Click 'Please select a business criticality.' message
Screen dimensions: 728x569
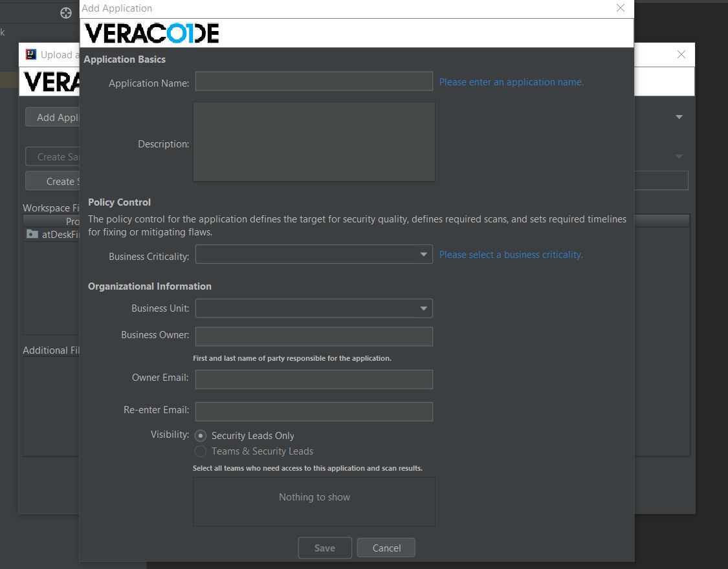tap(511, 255)
